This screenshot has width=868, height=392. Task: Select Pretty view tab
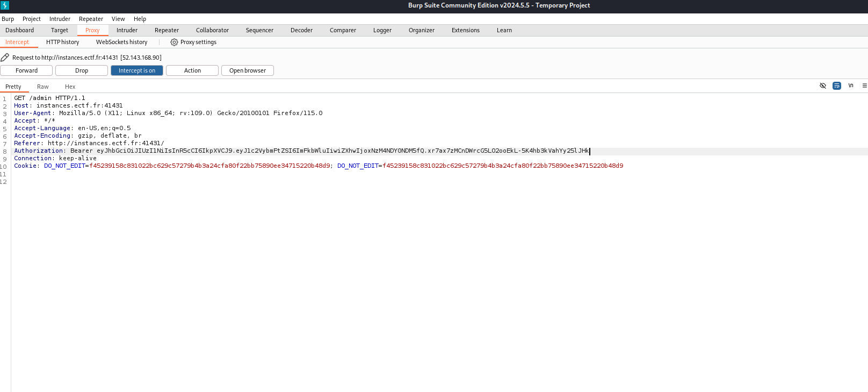(x=13, y=87)
